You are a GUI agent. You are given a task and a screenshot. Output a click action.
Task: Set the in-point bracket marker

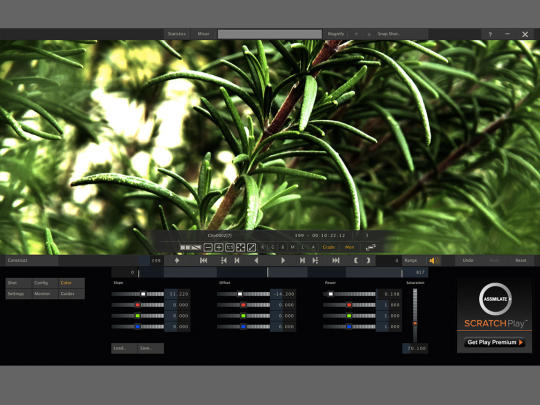[x=356, y=261]
